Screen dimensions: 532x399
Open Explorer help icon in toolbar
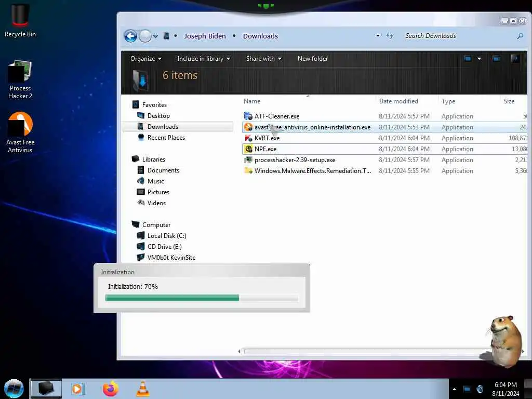click(x=515, y=59)
